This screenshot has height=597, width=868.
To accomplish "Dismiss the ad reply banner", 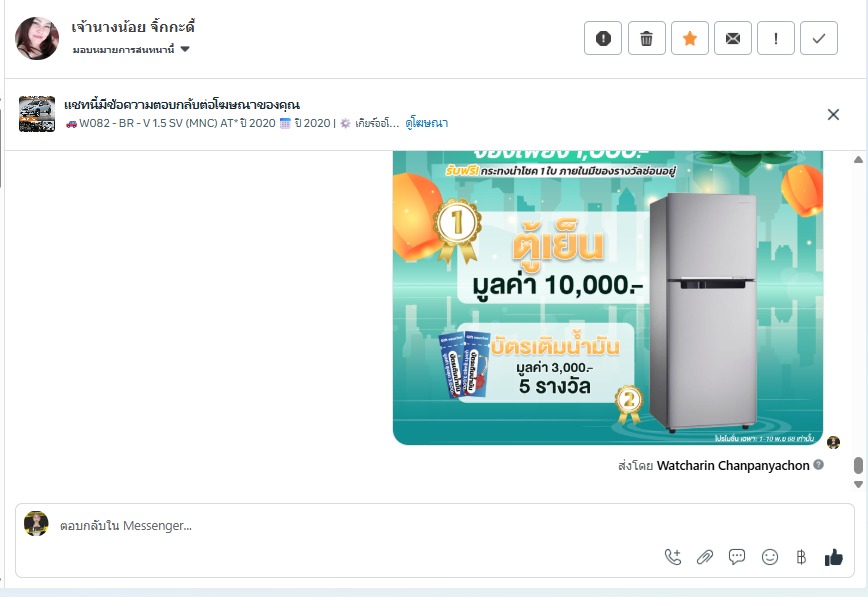I will pyautogui.click(x=833, y=115).
